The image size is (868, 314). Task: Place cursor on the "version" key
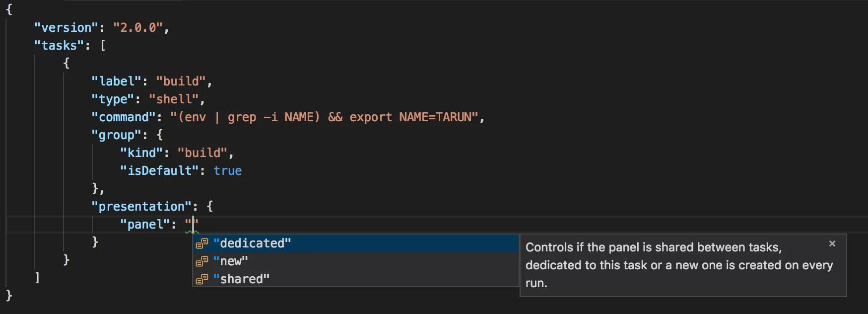[x=67, y=28]
